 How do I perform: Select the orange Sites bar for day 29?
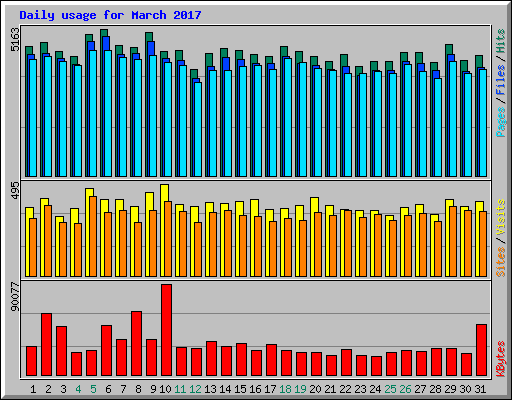[453, 241]
